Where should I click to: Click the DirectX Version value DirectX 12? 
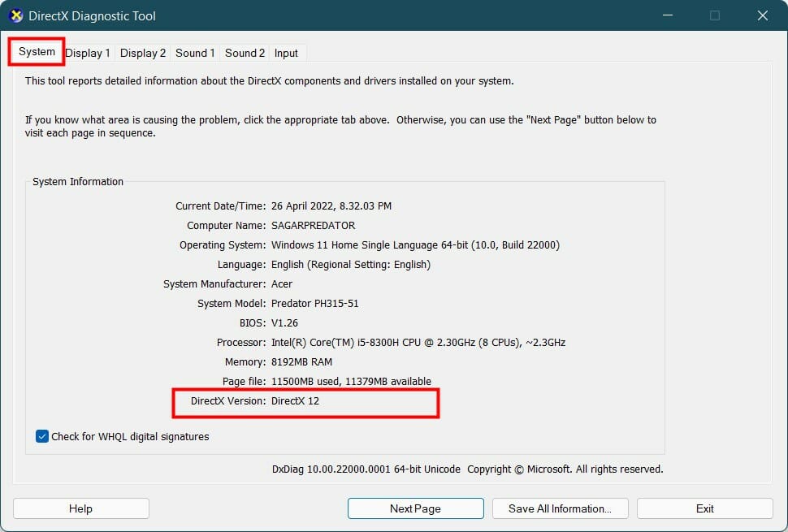tap(295, 401)
